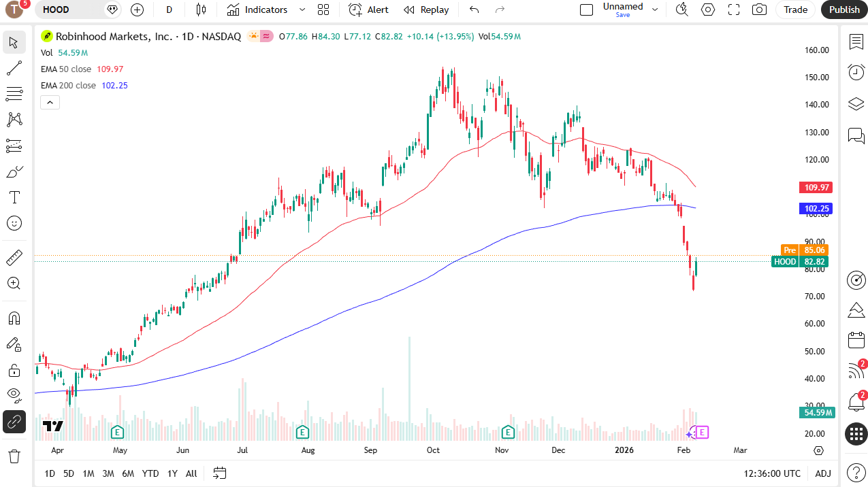This screenshot has width=868, height=487.
Task: Undo the last chart action
Action: coord(475,10)
